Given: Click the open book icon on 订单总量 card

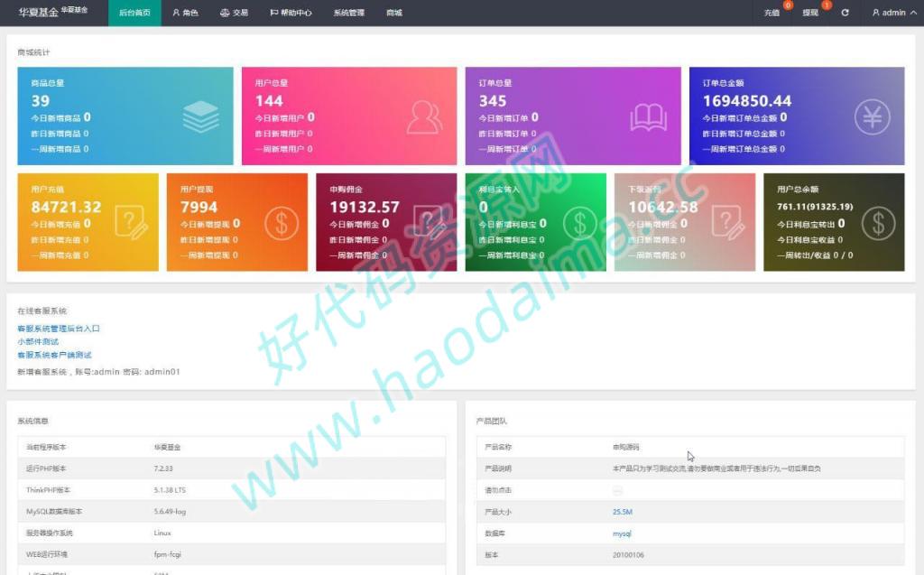Looking at the screenshot, I should [648, 117].
